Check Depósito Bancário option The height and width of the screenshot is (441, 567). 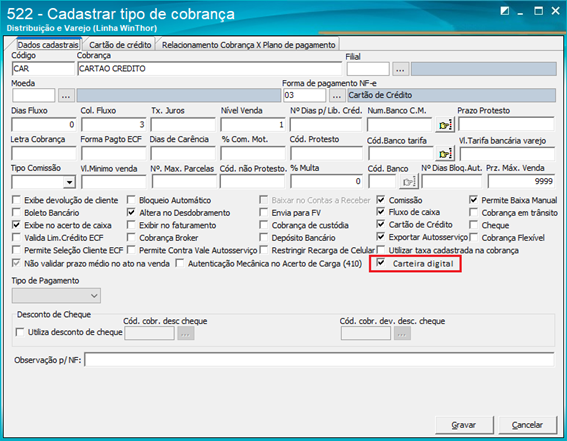[264, 237]
